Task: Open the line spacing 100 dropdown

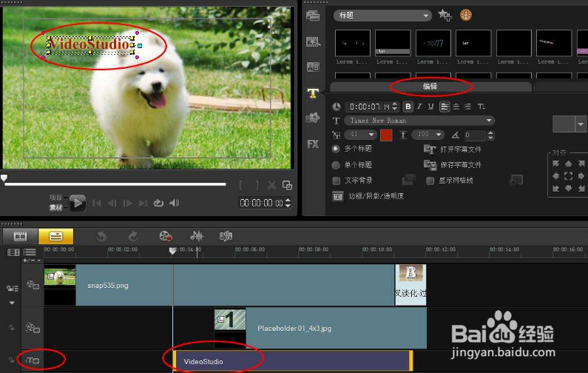Action: (x=428, y=135)
